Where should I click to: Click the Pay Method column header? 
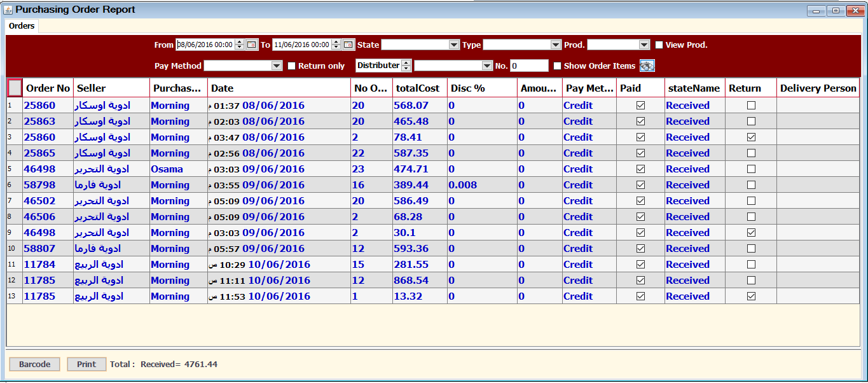(589, 88)
